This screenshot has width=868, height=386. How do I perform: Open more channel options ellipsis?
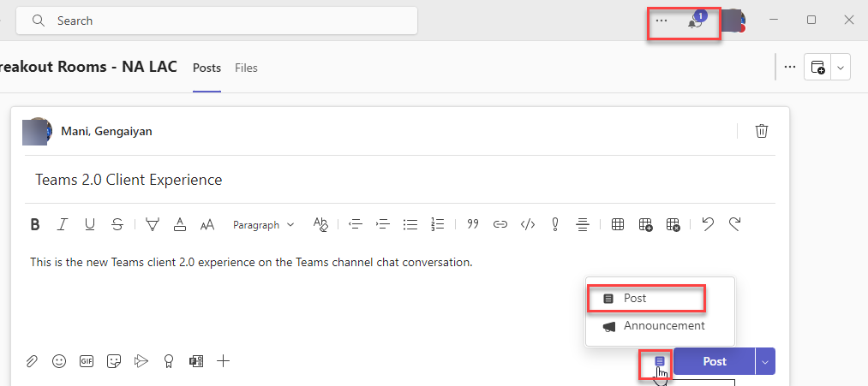pyautogui.click(x=790, y=67)
